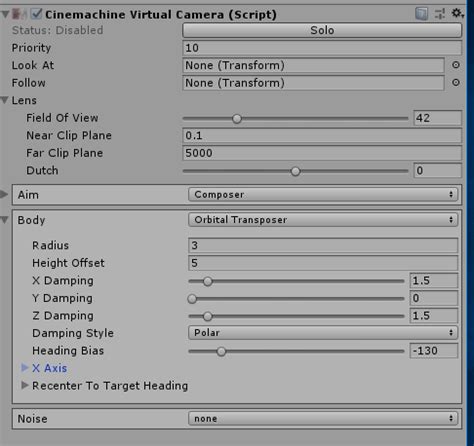The width and height of the screenshot is (474, 446).
Task: Collapse the Body section
Action: pos(4,220)
